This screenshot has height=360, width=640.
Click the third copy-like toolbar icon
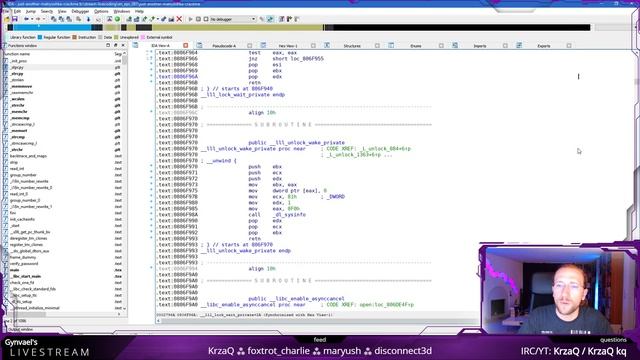69,19
